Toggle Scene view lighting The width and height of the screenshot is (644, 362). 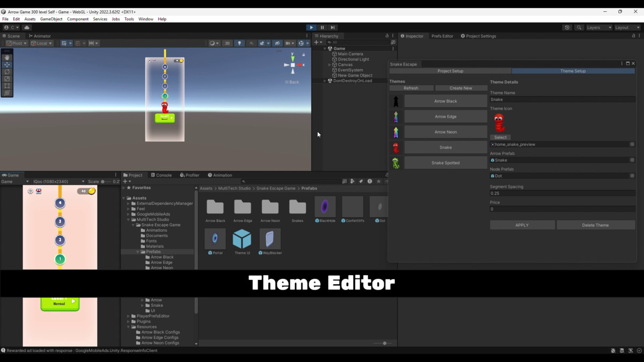[240, 43]
